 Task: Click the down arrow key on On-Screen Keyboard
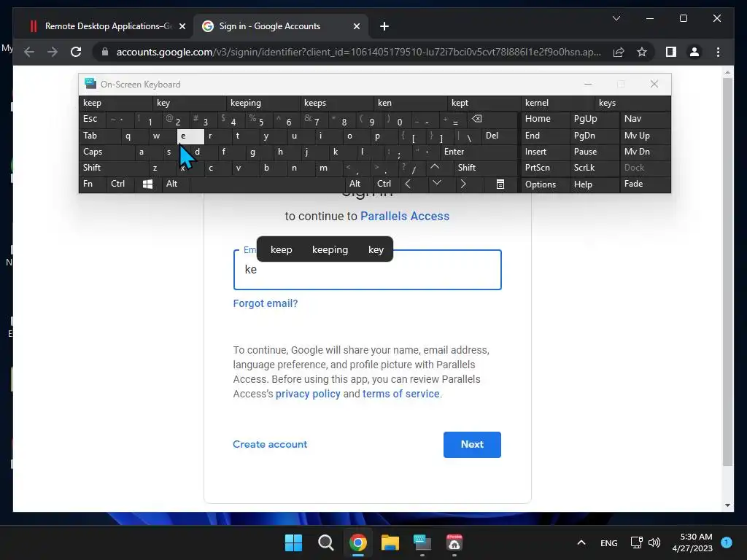tap(436, 183)
